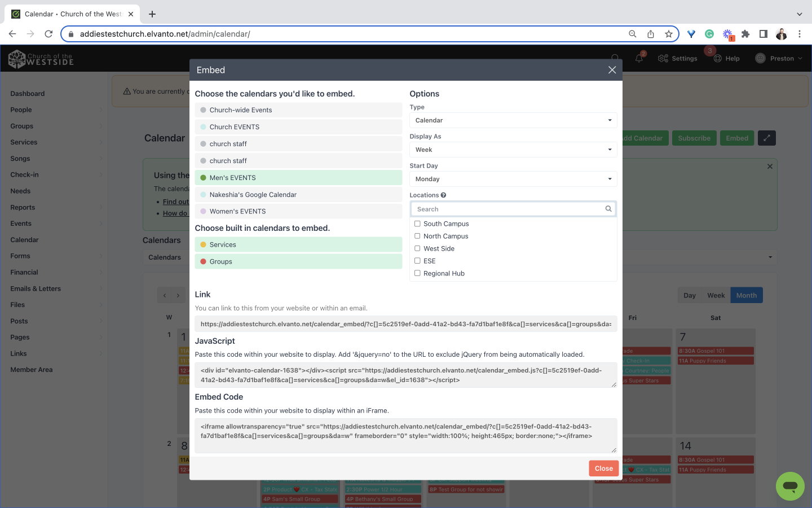812x508 pixels.
Task: Open People in the sidebar
Action: 21,110
